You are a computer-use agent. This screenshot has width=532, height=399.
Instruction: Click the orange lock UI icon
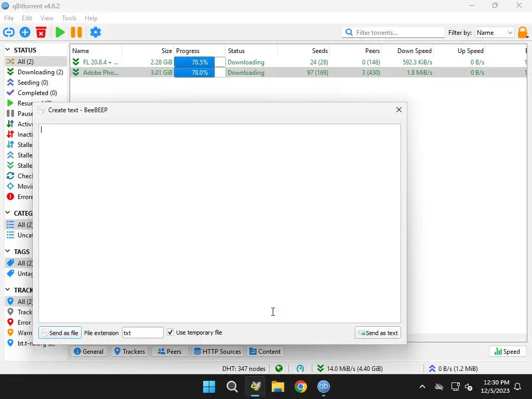523,33
